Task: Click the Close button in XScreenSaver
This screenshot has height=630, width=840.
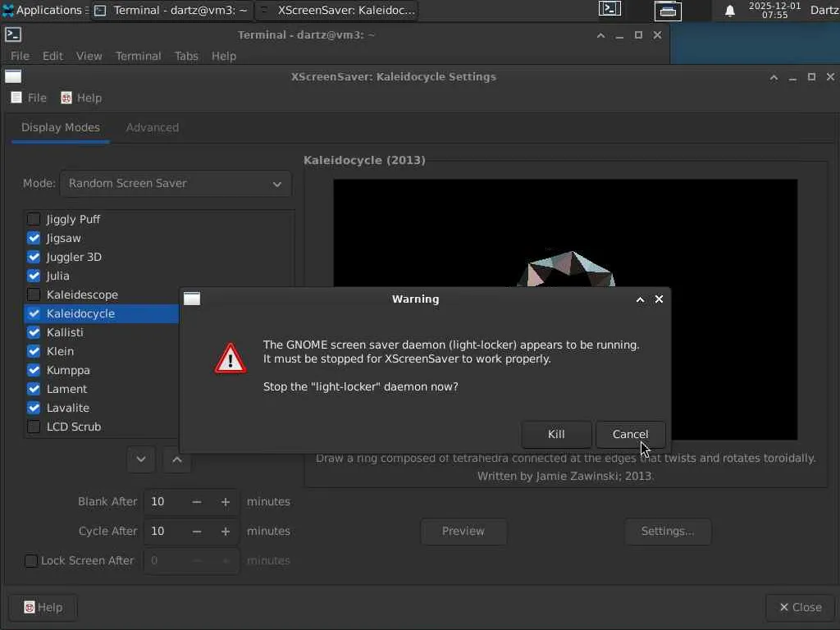Action: tap(801, 608)
